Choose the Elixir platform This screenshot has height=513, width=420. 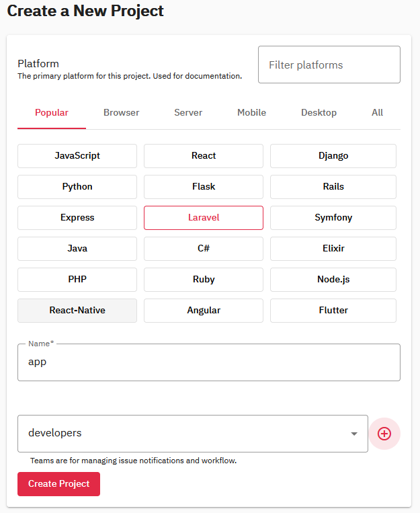click(333, 249)
